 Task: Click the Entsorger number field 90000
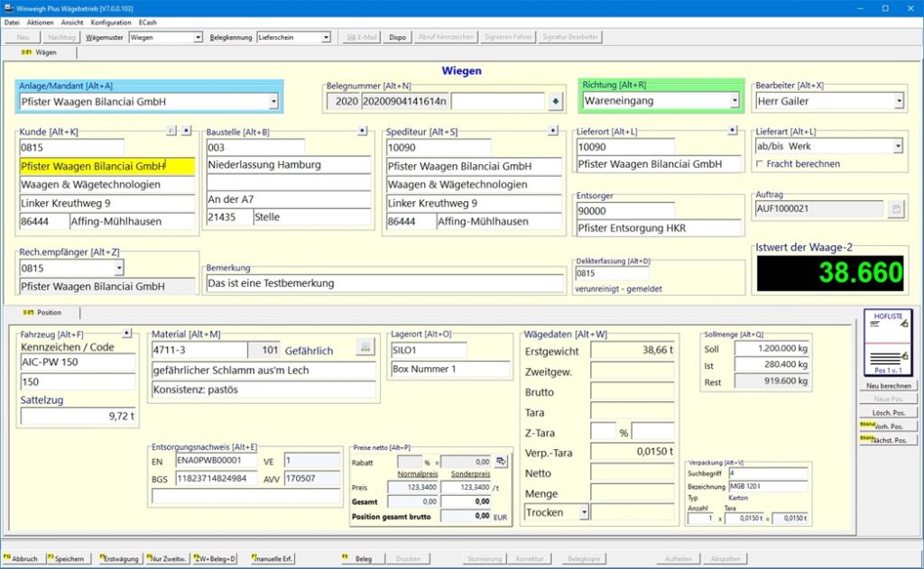point(625,211)
